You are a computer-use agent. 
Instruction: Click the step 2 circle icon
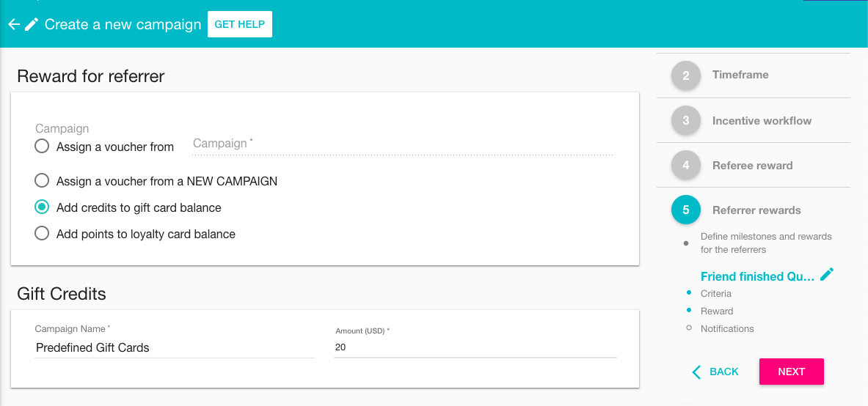click(x=686, y=75)
